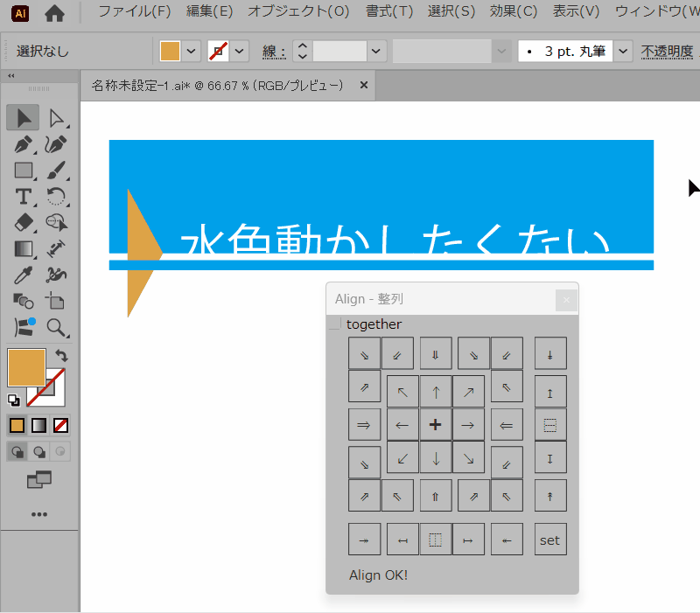Enable the together checkbox

click(335, 324)
